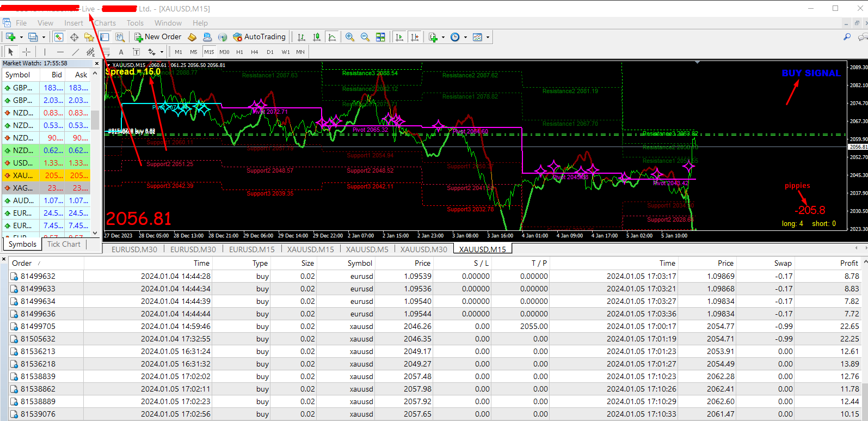Open the Strategy Tester icon
Image resolution: width=868 pixels, height=421 pixels.
point(120,37)
